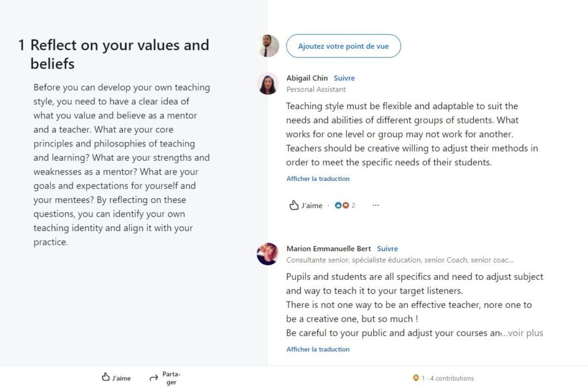
Task: Open the three-dots menu on Abigail's comment
Action: (x=376, y=205)
